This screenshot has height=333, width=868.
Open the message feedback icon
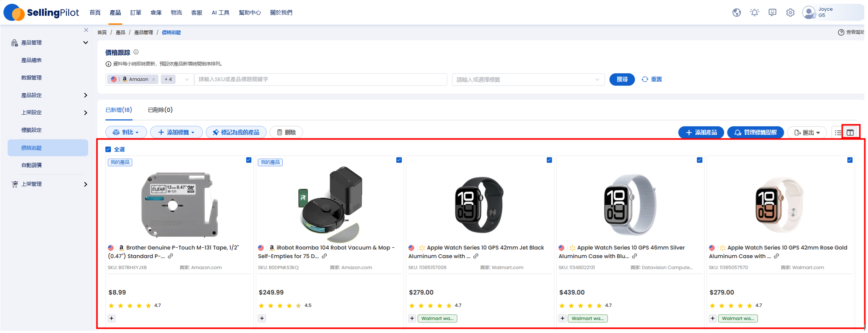point(772,13)
